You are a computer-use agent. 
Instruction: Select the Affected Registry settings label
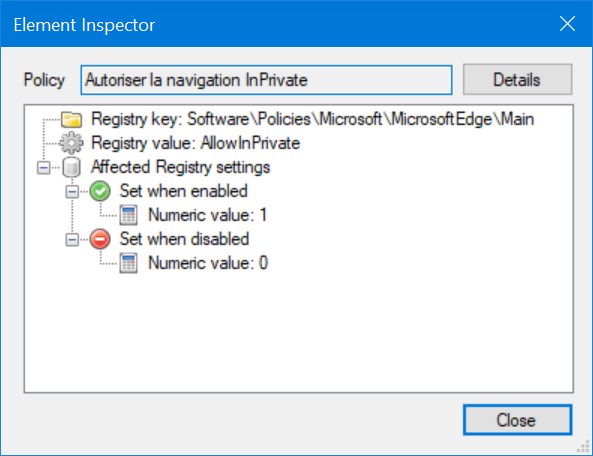coord(181,167)
